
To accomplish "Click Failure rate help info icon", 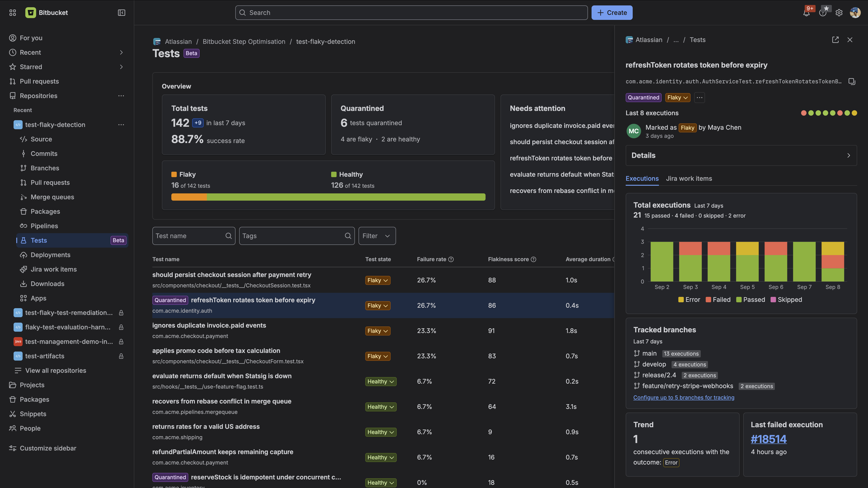I will tap(451, 259).
